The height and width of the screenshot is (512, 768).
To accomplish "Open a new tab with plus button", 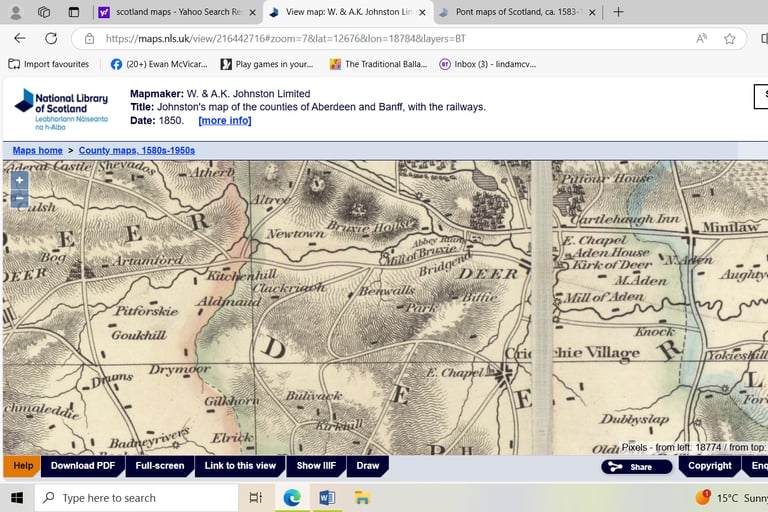I will 618,12.
